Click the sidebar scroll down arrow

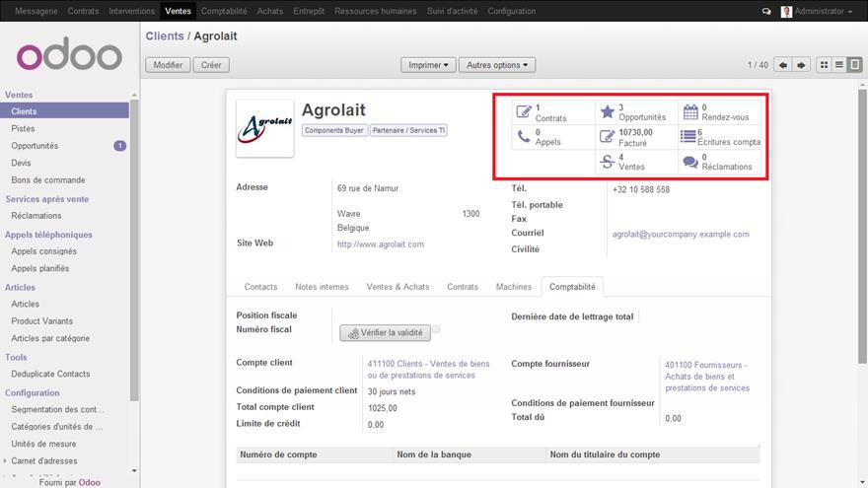click(x=134, y=471)
